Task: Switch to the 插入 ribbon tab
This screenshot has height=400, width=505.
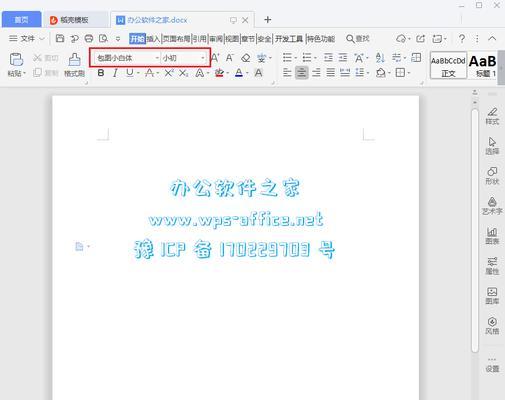Action: pyautogui.click(x=153, y=39)
